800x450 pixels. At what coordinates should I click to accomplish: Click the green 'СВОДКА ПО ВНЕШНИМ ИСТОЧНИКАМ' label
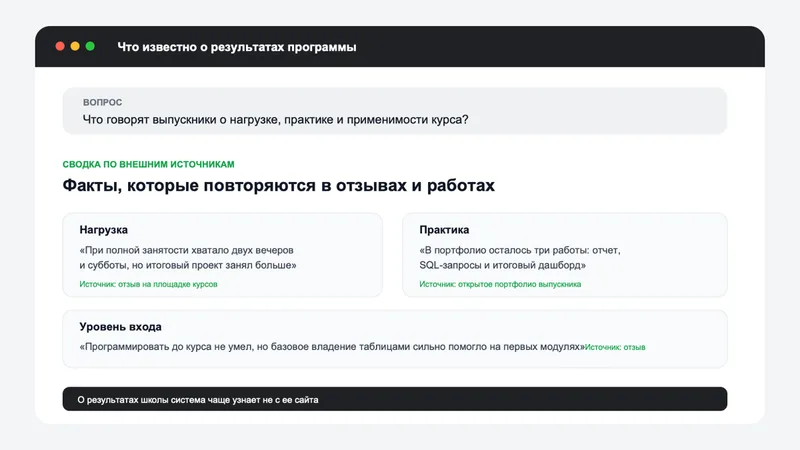(148, 164)
